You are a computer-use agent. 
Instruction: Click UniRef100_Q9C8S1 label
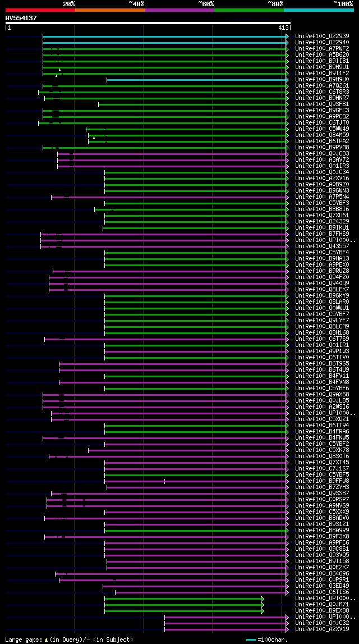coord(322,549)
